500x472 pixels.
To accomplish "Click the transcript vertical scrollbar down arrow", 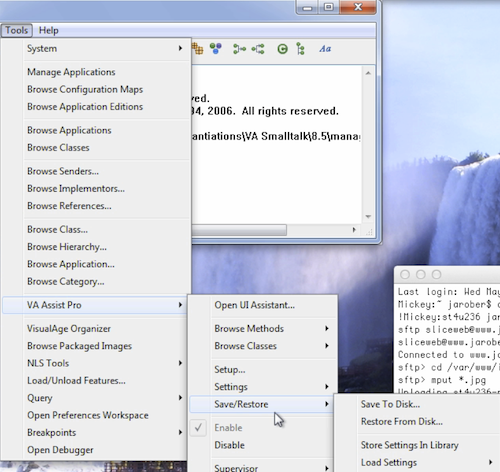I will click(x=368, y=217).
